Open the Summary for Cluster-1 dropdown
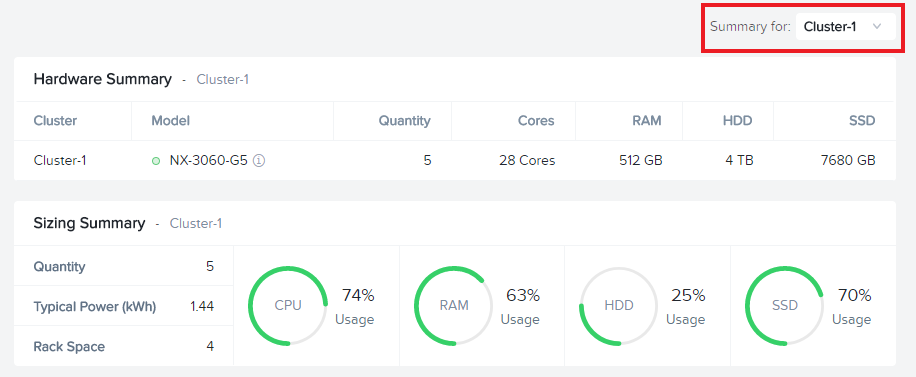The width and height of the screenshot is (916, 377). [845, 26]
